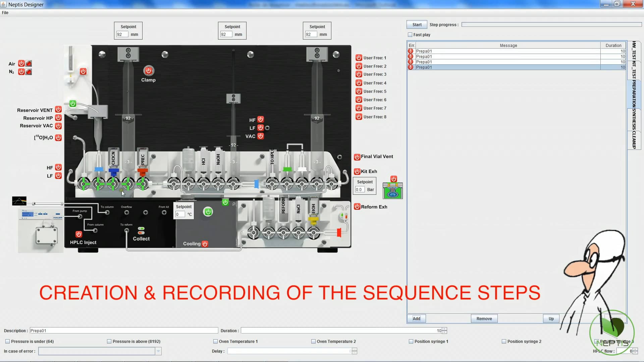Select the highlighted Prepa01 sequence row
The width and height of the screenshot is (644, 362).
coord(486,67)
